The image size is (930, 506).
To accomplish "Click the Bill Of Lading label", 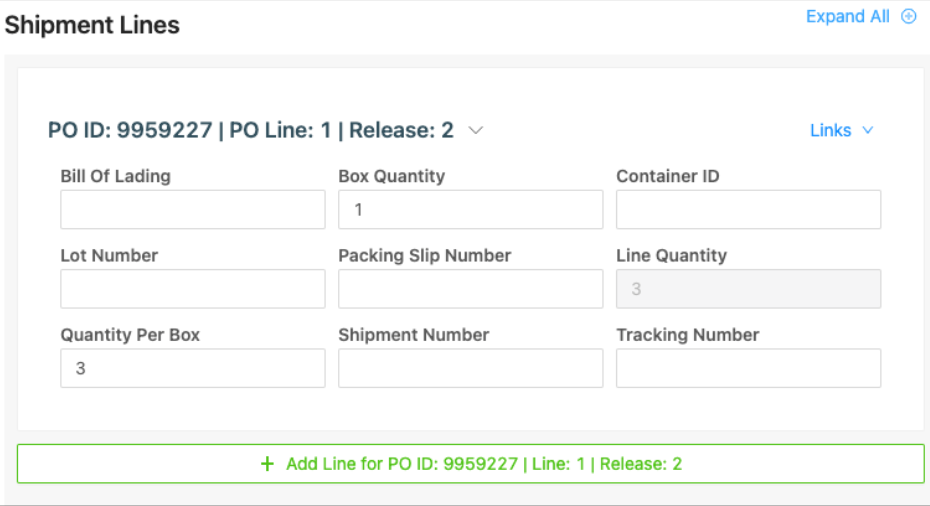I will [116, 176].
